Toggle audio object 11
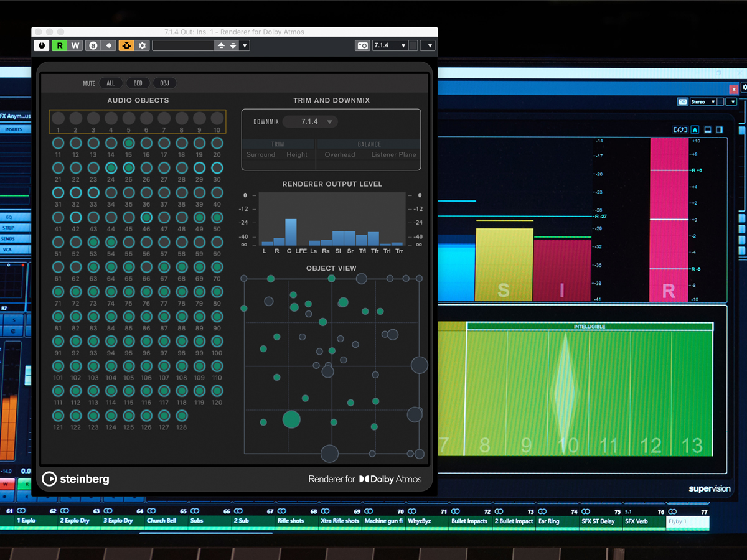The width and height of the screenshot is (747, 560). click(x=58, y=143)
